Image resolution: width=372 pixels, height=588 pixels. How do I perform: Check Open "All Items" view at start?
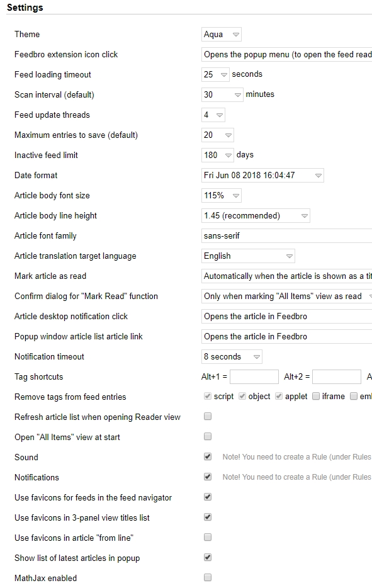208,437
